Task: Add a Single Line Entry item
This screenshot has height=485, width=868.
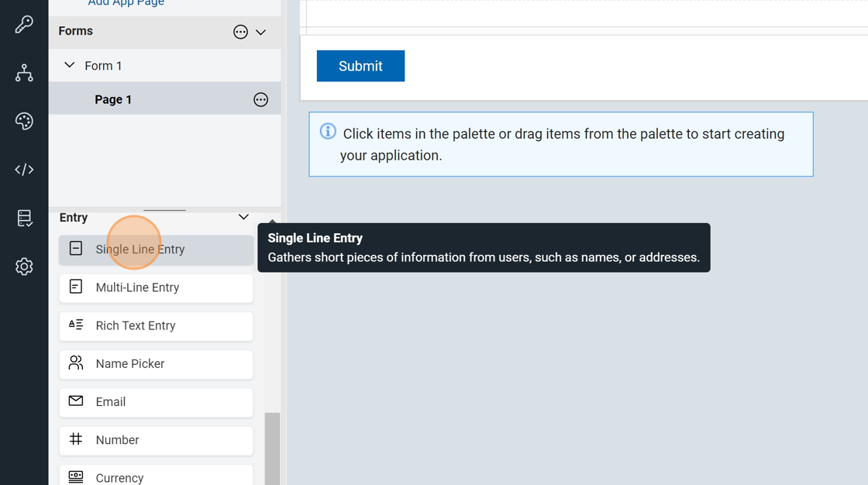Action: [x=156, y=249]
